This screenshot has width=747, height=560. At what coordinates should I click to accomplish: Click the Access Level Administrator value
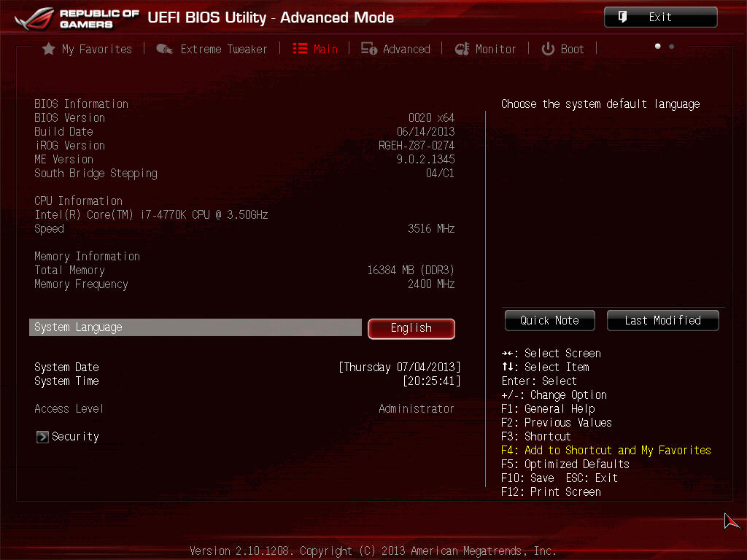[x=417, y=408]
